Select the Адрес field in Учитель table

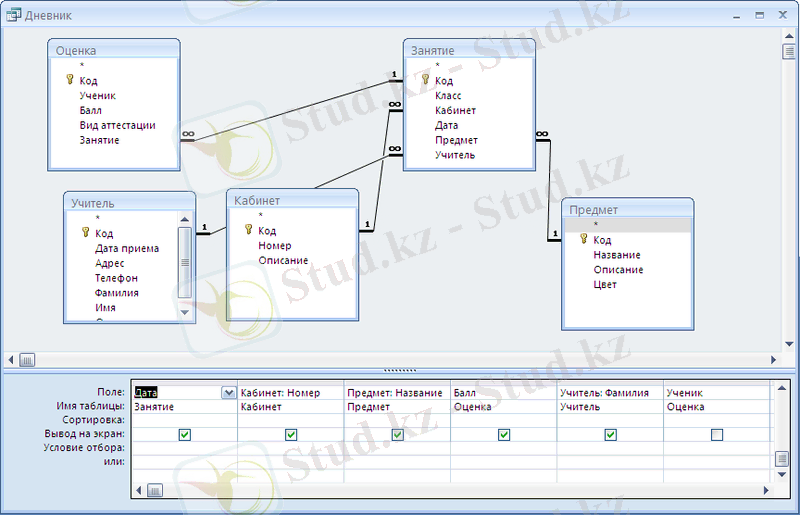[110, 263]
